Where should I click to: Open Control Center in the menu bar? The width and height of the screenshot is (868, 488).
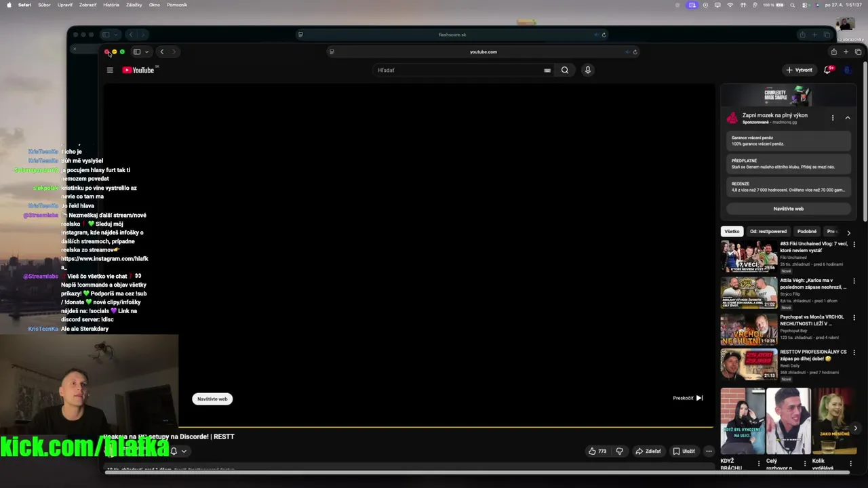pyautogui.click(x=806, y=5)
